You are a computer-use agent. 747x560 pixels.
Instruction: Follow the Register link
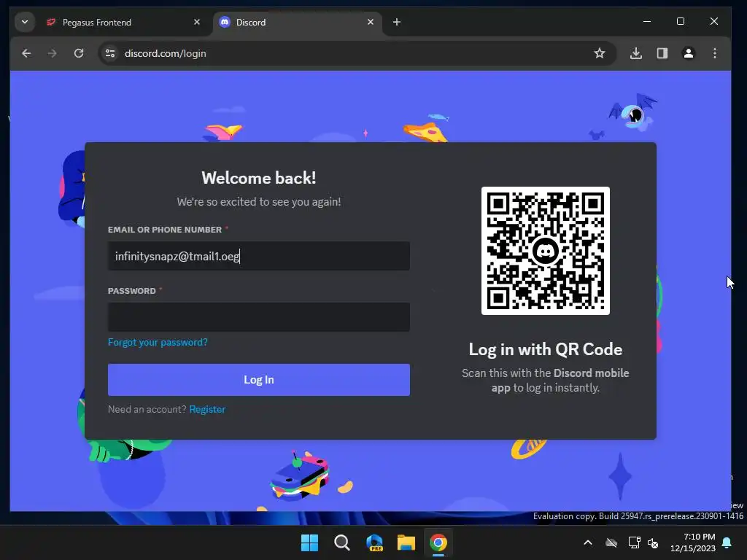click(x=207, y=410)
